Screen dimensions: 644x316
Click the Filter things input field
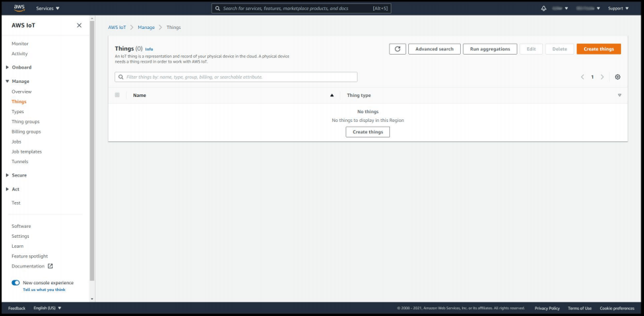coord(236,77)
